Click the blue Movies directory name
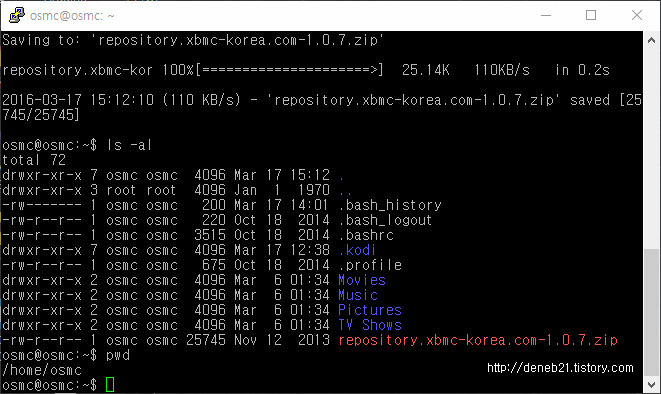 click(362, 280)
